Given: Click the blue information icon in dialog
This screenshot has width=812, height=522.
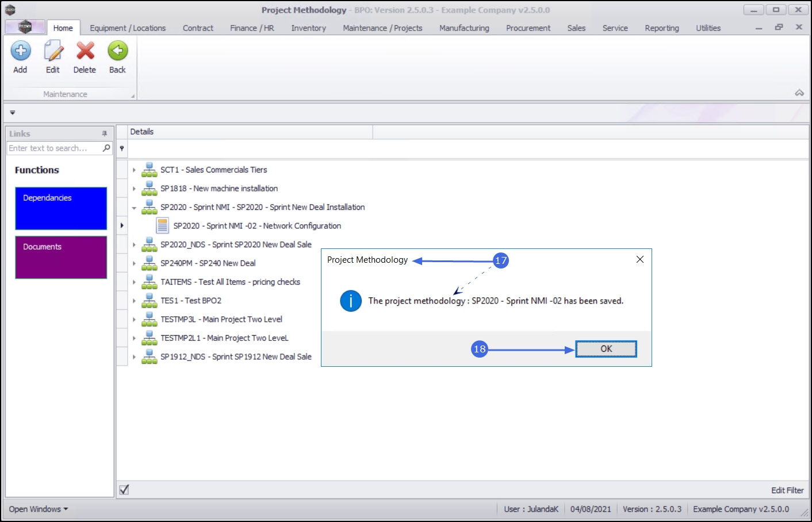Looking at the screenshot, I should (351, 301).
